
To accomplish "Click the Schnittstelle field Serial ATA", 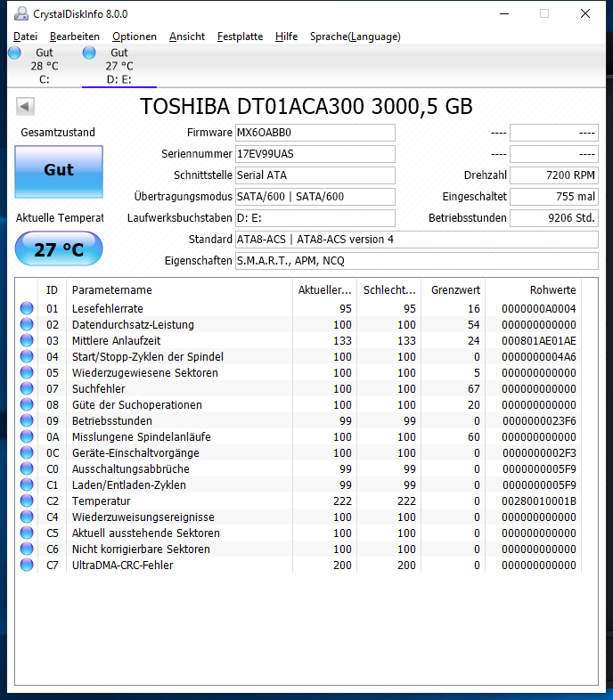I will pyautogui.click(x=315, y=175).
